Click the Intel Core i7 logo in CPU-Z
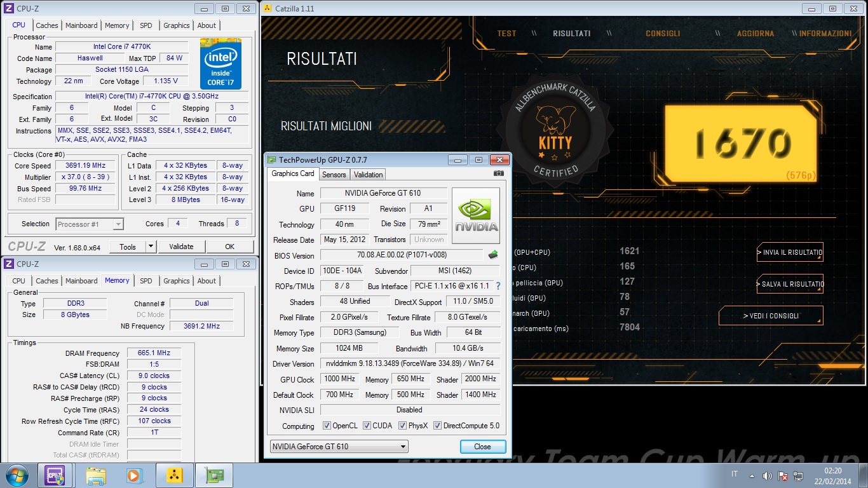Viewport: 868px width, 488px height. [220, 64]
